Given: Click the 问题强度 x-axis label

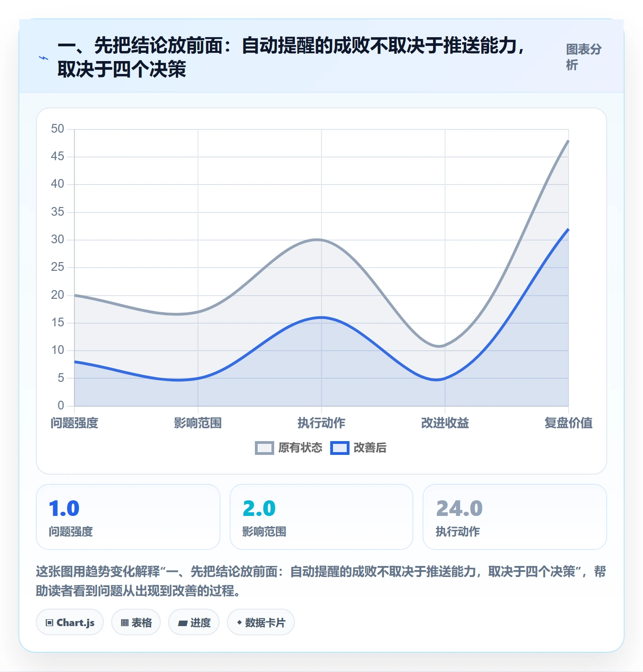Looking at the screenshot, I should point(74,423).
